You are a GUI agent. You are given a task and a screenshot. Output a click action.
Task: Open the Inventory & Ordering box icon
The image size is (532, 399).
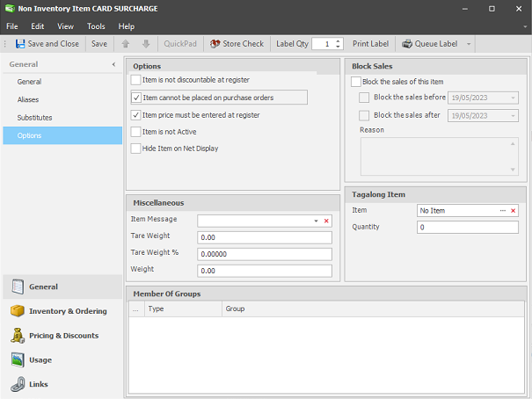click(18, 310)
